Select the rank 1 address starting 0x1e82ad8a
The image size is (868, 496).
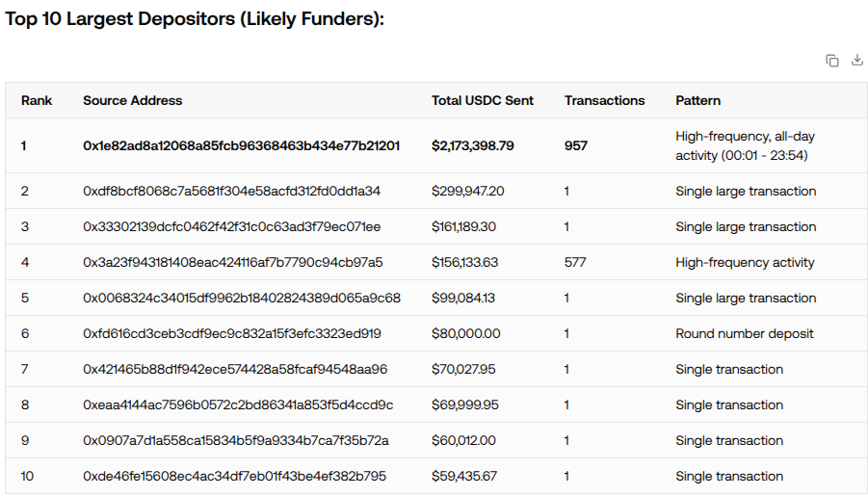pos(241,145)
